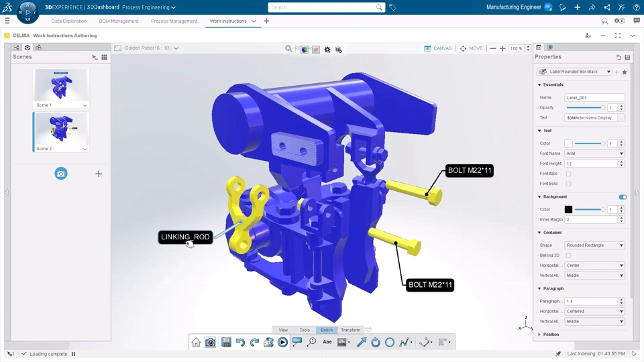644x362 pixels.
Task: Reset properties with the undo arrow icon
Action: (619, 58)
